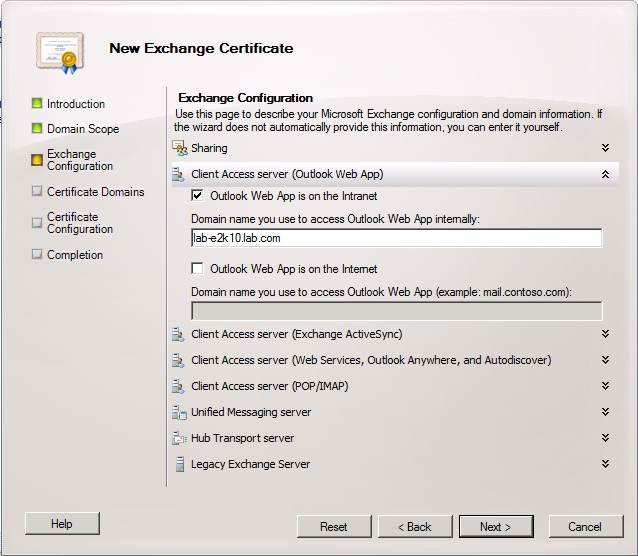The image size is (638, 556).
Task: Click the Exchange ActiveSync server icon
Action: 178,334
